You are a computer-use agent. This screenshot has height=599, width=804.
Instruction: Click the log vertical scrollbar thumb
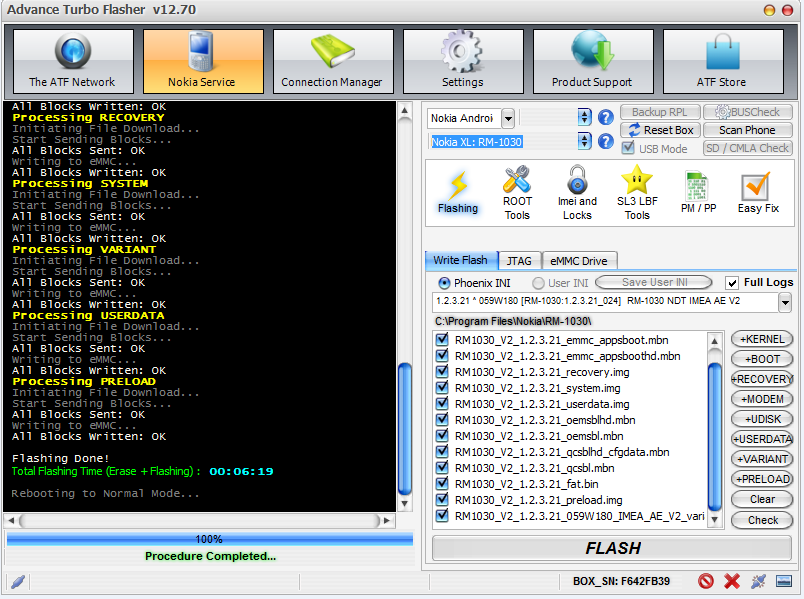coord(405,429)
